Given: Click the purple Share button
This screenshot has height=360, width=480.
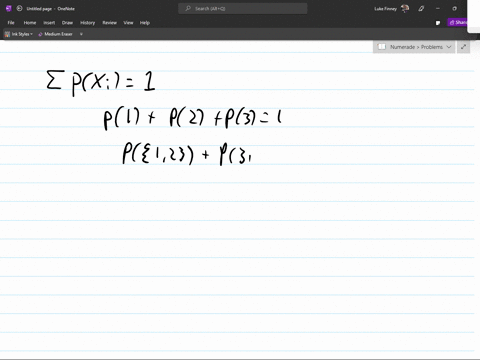Looking at the screenshot, I should click(x=457, y=22).
